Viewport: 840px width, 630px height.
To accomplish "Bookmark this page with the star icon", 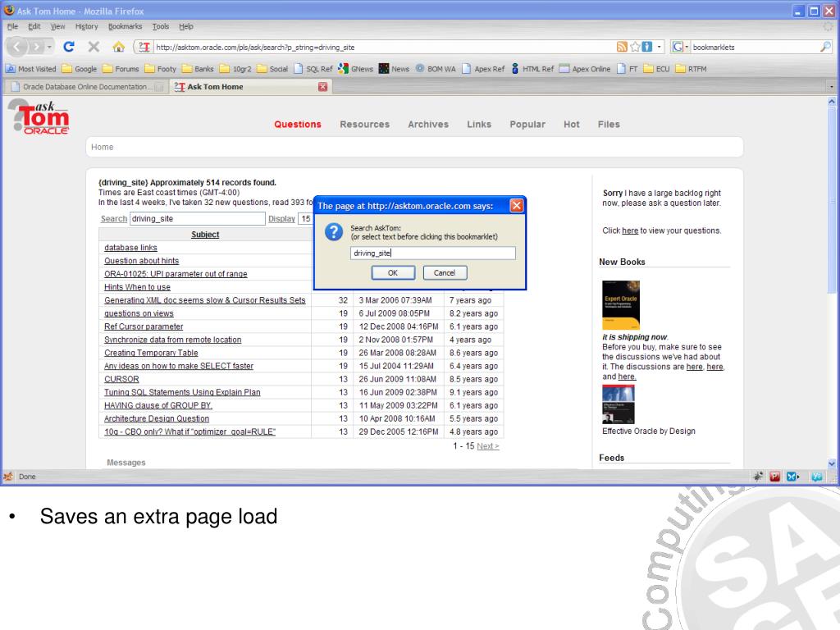I will pyautogui.click(x=635, y=47).
